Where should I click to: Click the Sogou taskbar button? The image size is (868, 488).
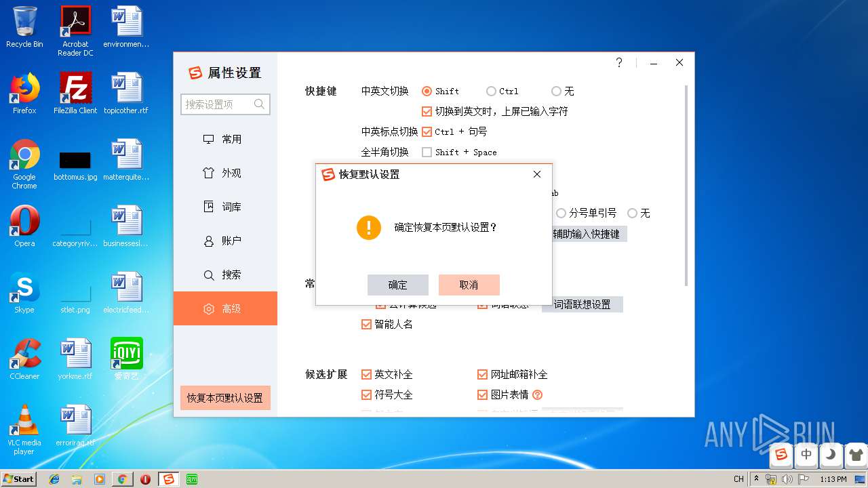169,479
